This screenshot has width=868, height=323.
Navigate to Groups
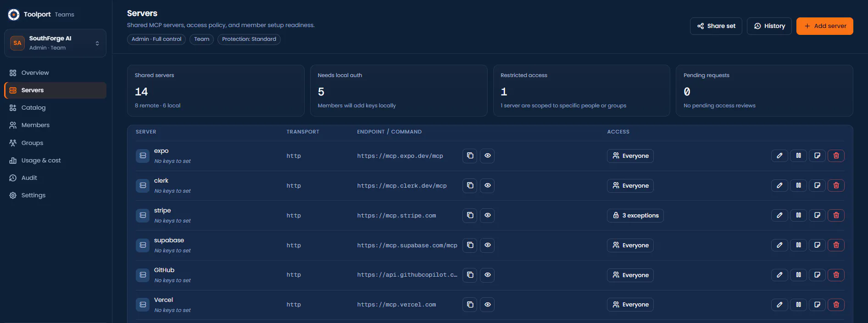pos(55,143)
